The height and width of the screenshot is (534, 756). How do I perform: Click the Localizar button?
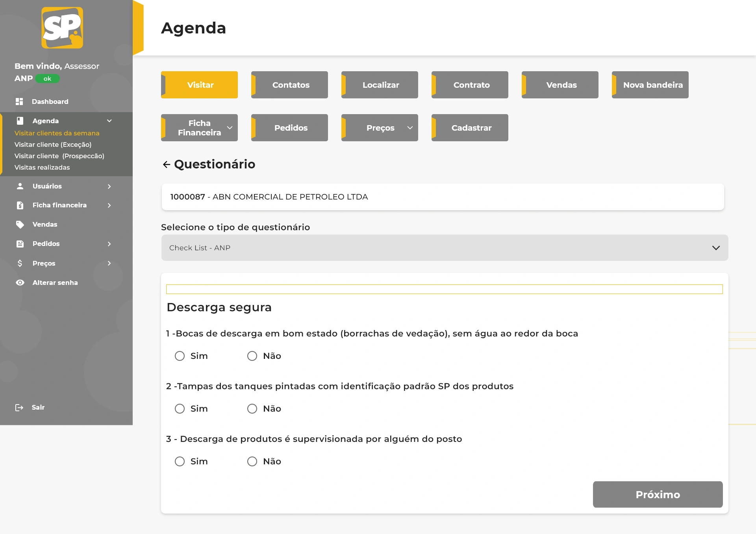[380, 85]
